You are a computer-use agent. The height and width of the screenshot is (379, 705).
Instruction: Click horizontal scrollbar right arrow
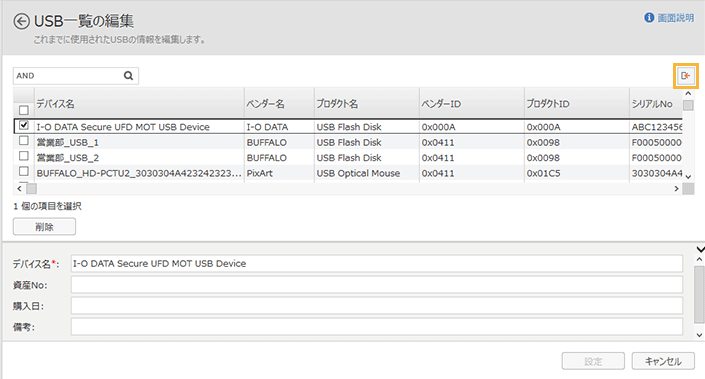pos(676,189)
